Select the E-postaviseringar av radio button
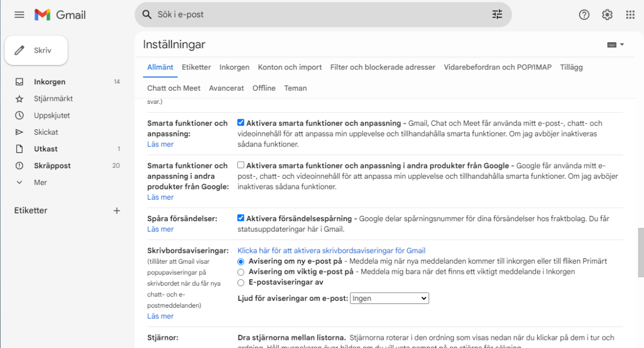The height and width of the screenshot is (348, 644). (241, 282)
